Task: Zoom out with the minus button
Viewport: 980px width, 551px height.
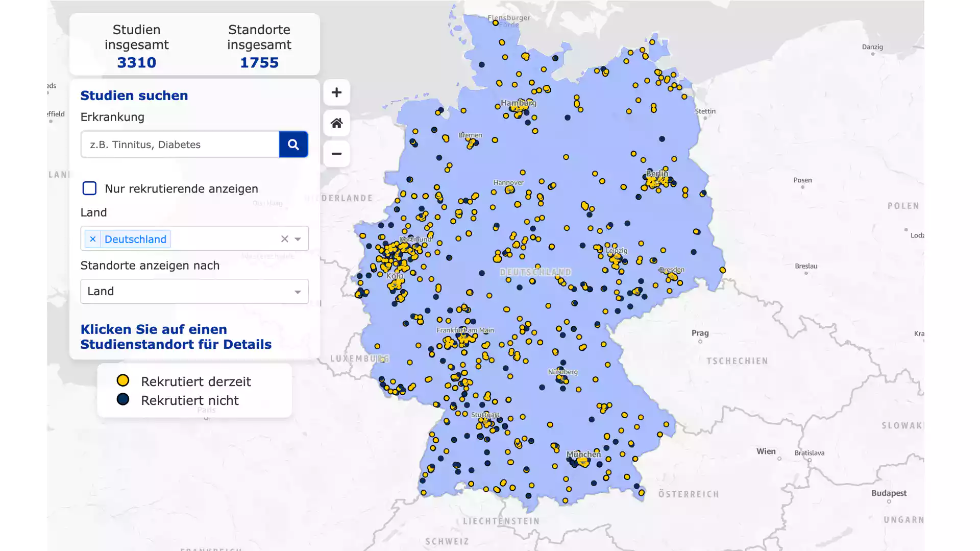Action: coord(336,154)
